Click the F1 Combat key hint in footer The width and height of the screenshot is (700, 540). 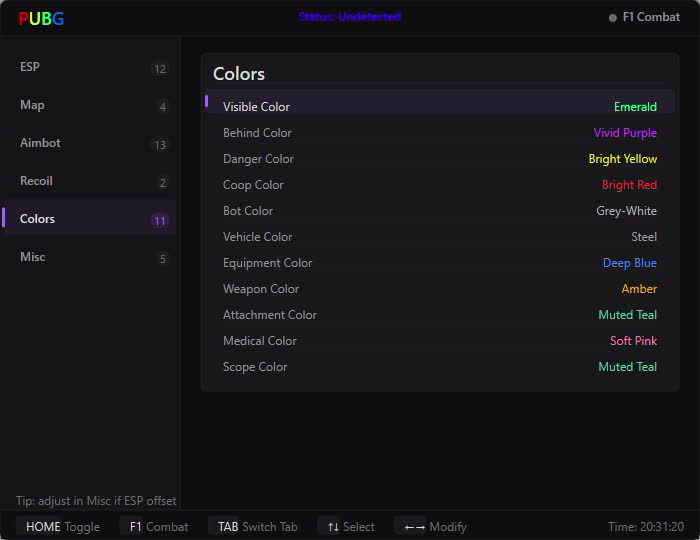pyautogui.click(x=159, y=527)
